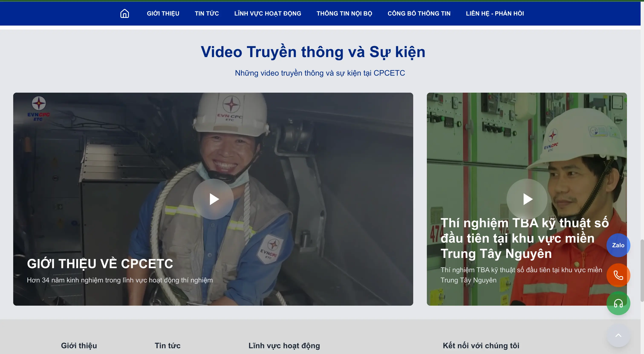This screenshot has height=354, width=644.
Task: Open the Zalo chat button
Action: pos(618,245)
